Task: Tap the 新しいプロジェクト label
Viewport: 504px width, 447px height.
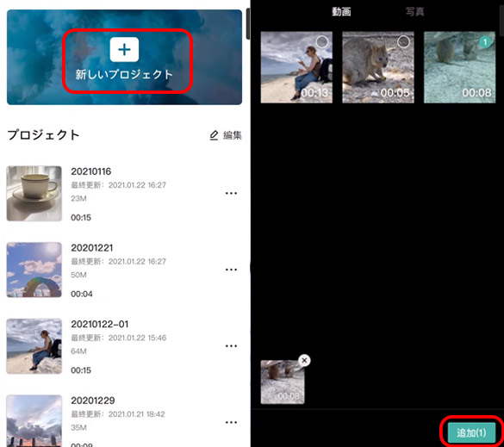Action: pyautogui.click(x=124, y=75)
